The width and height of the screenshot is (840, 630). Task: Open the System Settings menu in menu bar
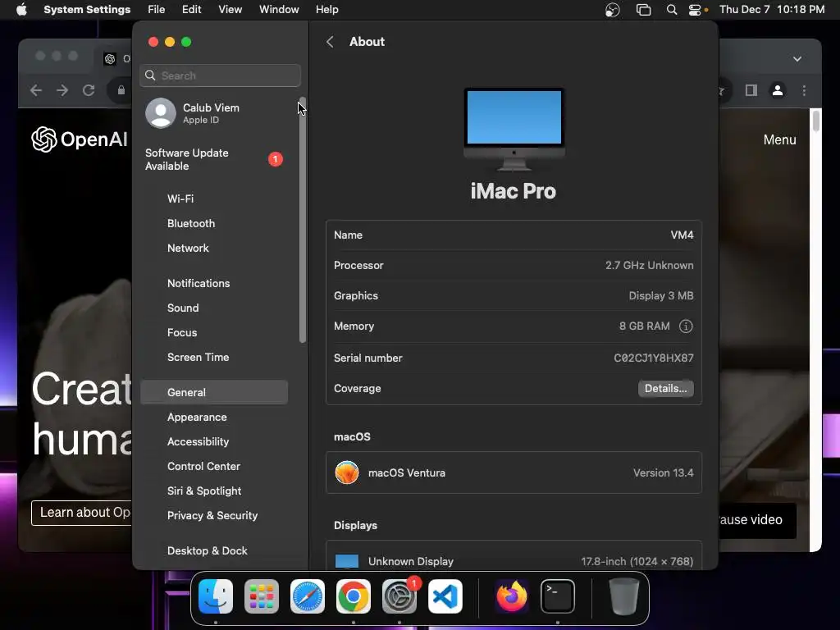(87, 10)
